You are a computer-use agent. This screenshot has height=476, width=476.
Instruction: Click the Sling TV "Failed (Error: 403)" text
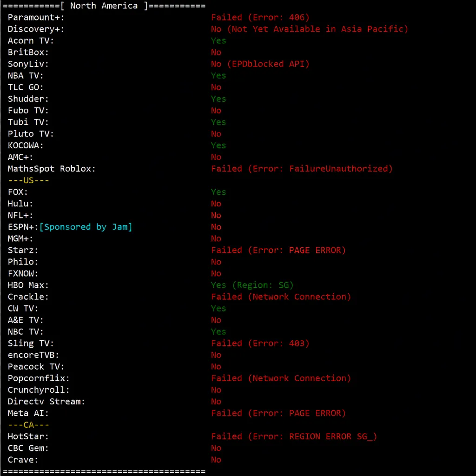tap(260, 344)
